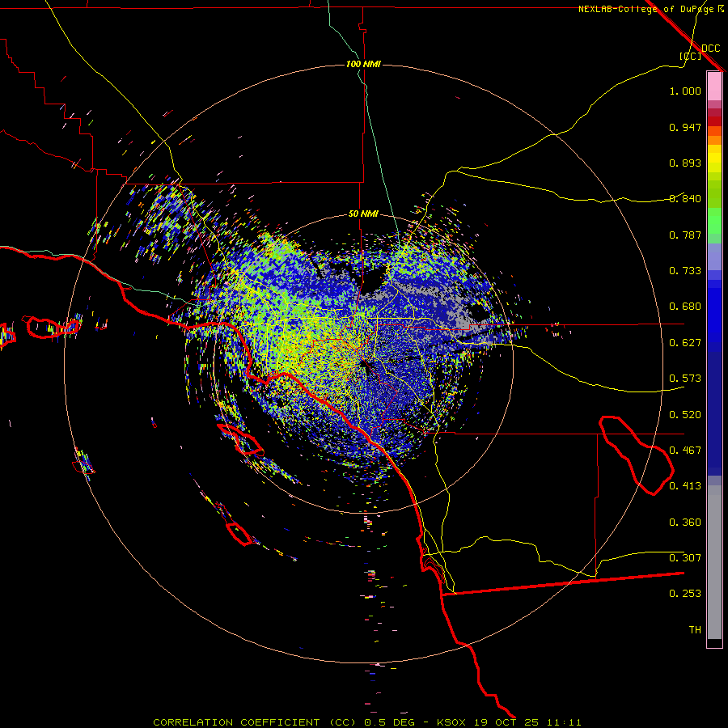This screenshot has height=728, width=728.
Task: Click the 1.000 value on the scale
Action: 685,91
